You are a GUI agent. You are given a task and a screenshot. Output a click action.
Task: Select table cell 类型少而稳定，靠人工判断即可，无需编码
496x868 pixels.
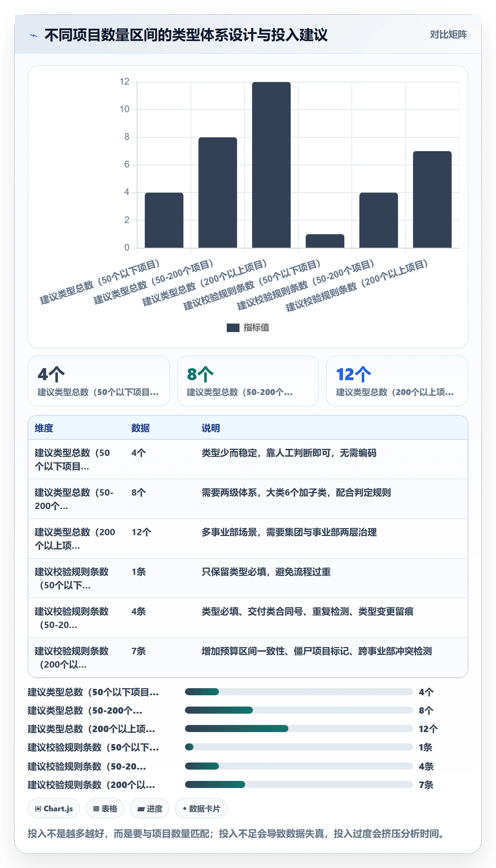coord(289,453)
